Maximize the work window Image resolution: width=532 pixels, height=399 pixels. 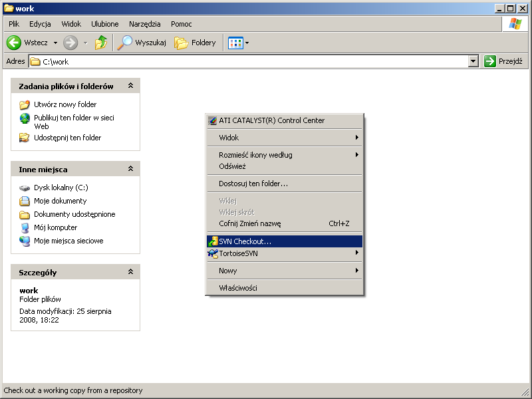pos(510,9)
